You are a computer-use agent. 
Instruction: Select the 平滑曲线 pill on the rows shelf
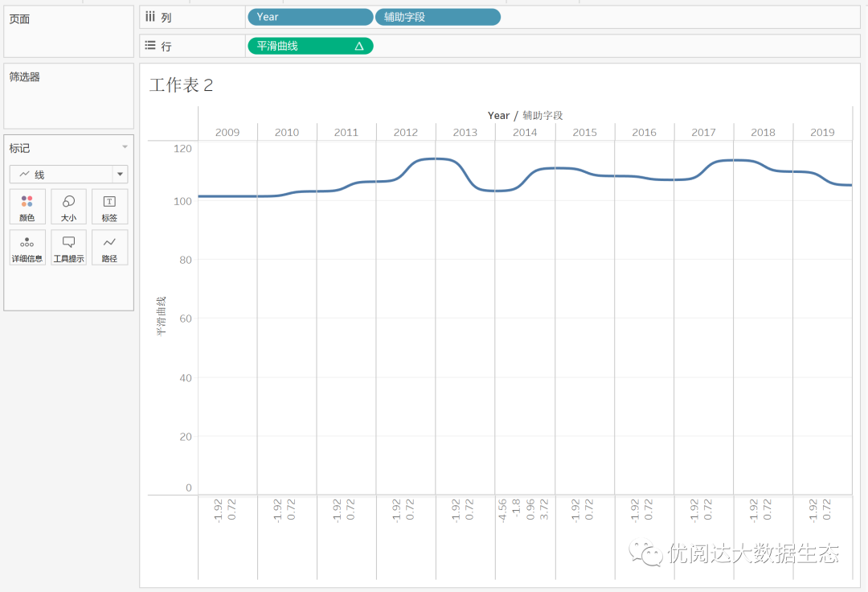[x=310, y=46]
